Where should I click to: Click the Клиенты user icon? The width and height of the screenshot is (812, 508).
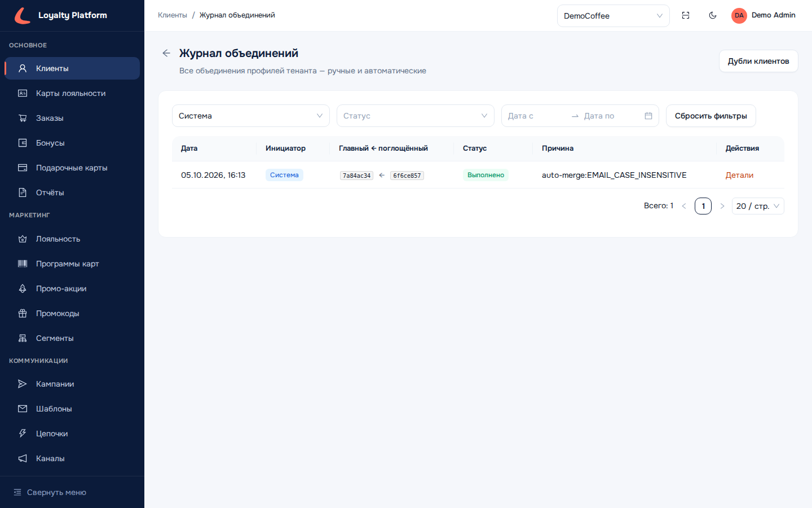coord(23,68)
